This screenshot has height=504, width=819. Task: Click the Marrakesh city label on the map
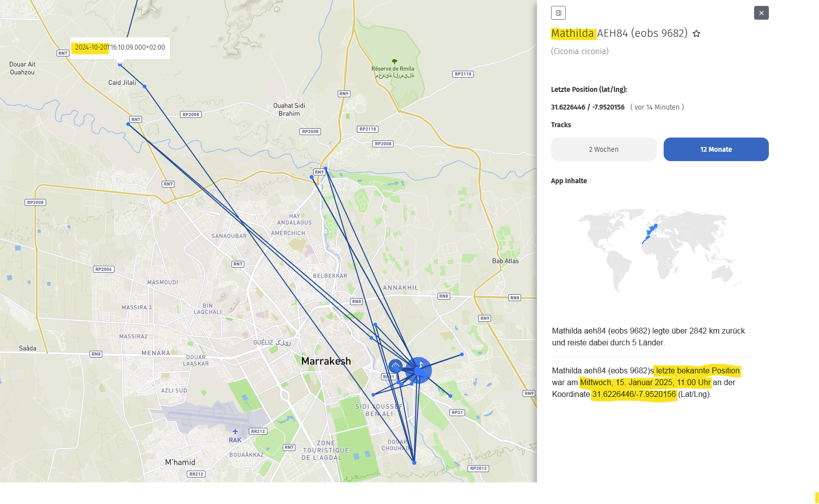pos(326,361)
